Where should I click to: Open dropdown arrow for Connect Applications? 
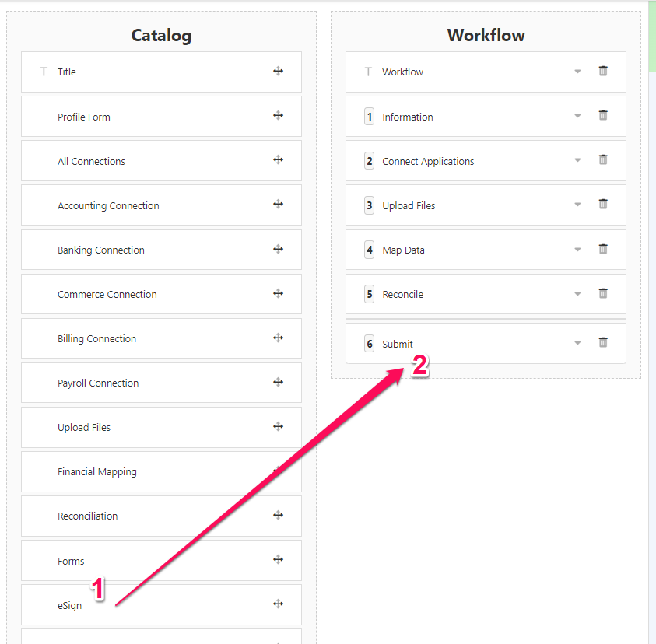click(x=577, y=161)
